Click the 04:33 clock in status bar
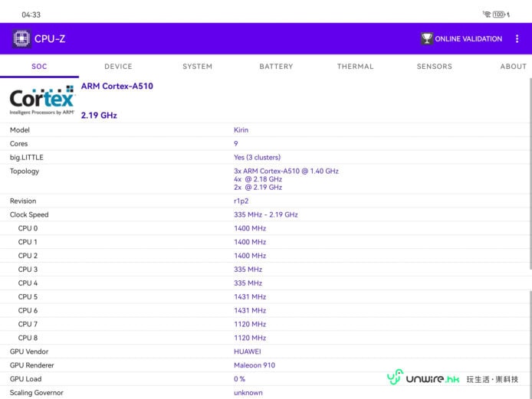Screen dimensions: 532x399 point(31,15)
